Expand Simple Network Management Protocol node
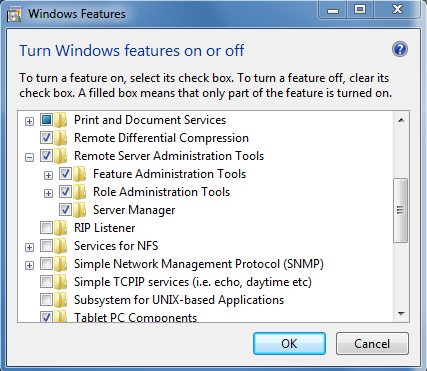This screenshot has height=371, width=427. coord(29,265)
